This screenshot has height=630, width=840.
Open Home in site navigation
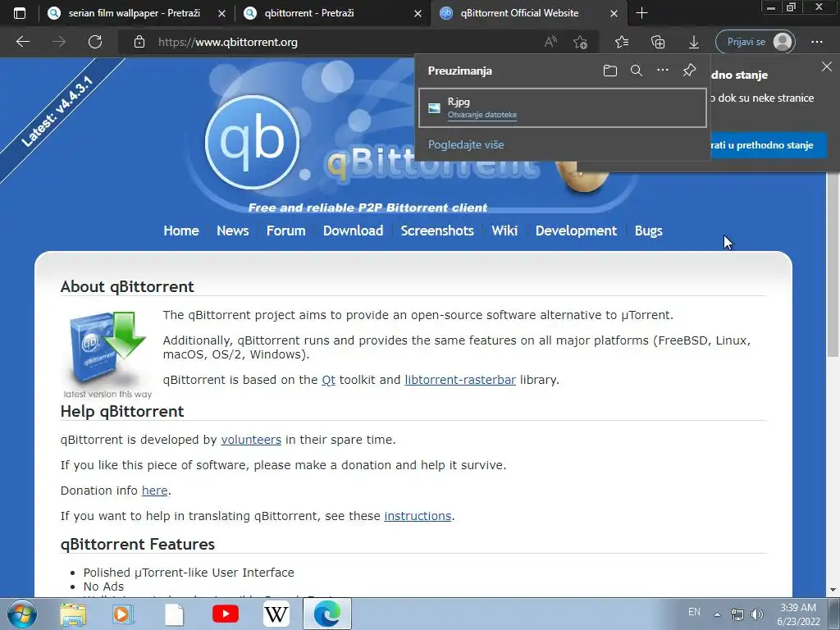[181, 231]
